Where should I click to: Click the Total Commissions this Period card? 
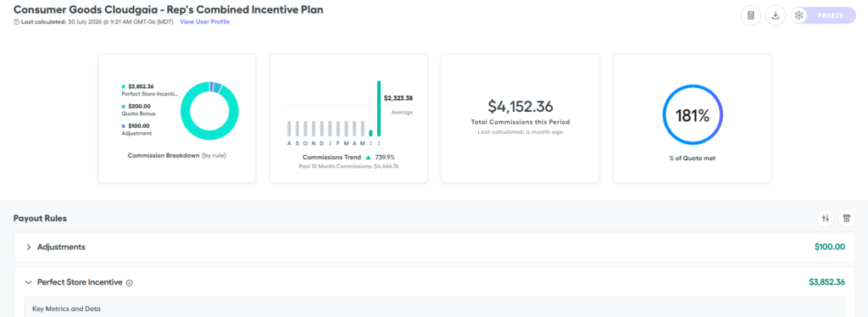coord(520,119)
